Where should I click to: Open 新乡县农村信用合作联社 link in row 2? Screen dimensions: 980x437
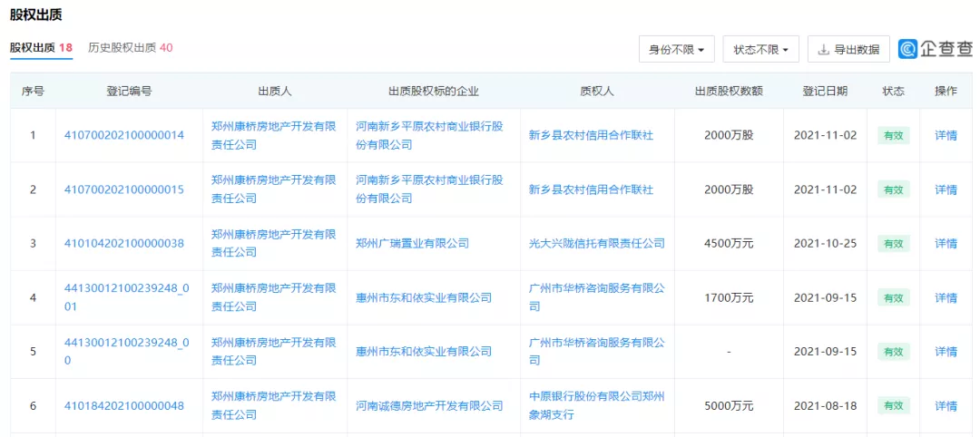click(592, 189)
